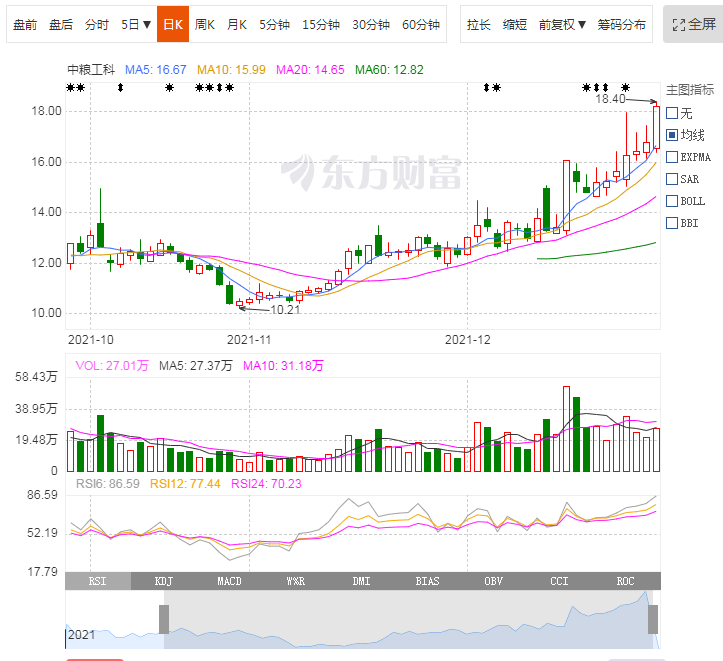Grab the right range slider handle
Image resolution: width=723 pixels, height=661 pixels.
pos(653,620)
